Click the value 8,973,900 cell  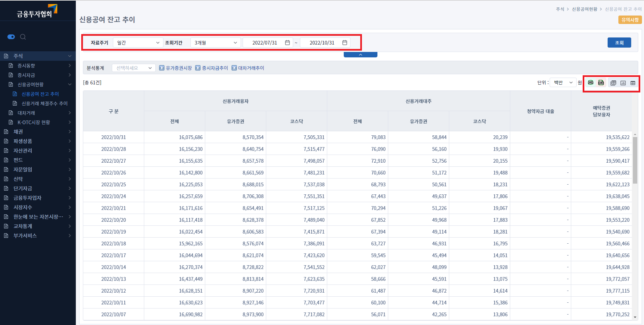point(236,315)
